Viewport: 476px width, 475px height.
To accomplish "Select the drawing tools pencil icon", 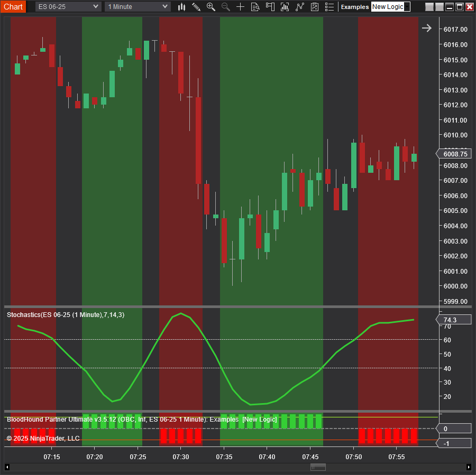I will 196,7.
